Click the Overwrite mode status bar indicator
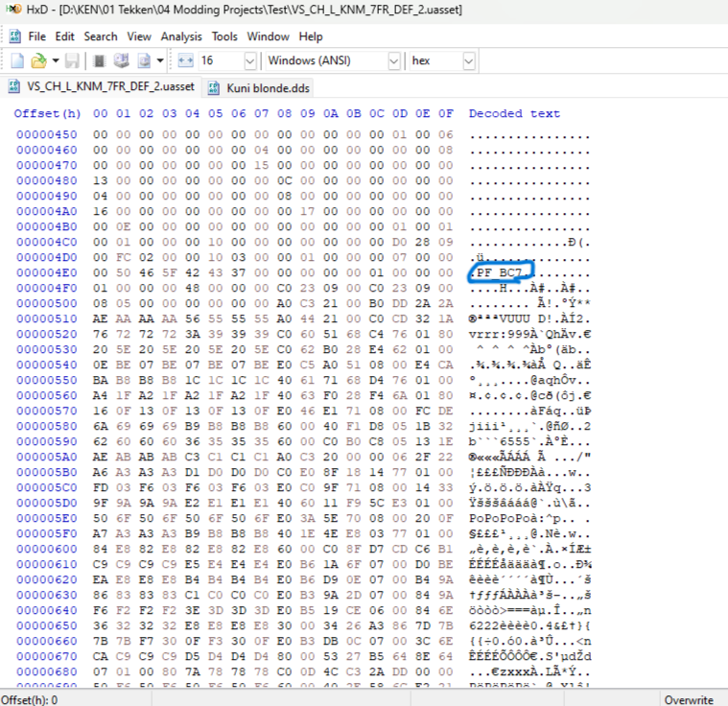 (x=689, y=700)
